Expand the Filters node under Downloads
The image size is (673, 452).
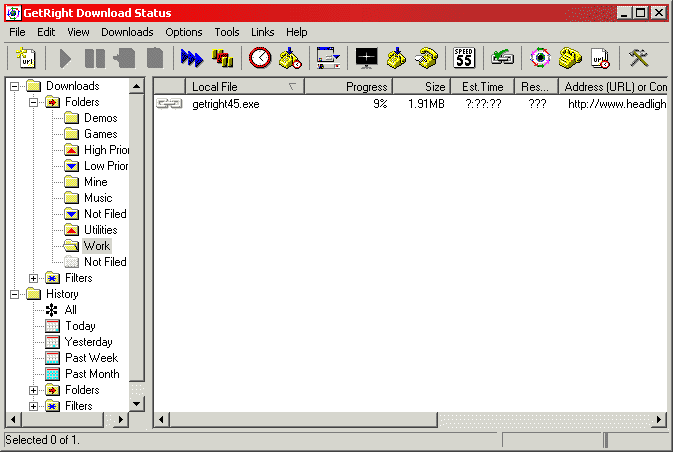click(33, 278)
